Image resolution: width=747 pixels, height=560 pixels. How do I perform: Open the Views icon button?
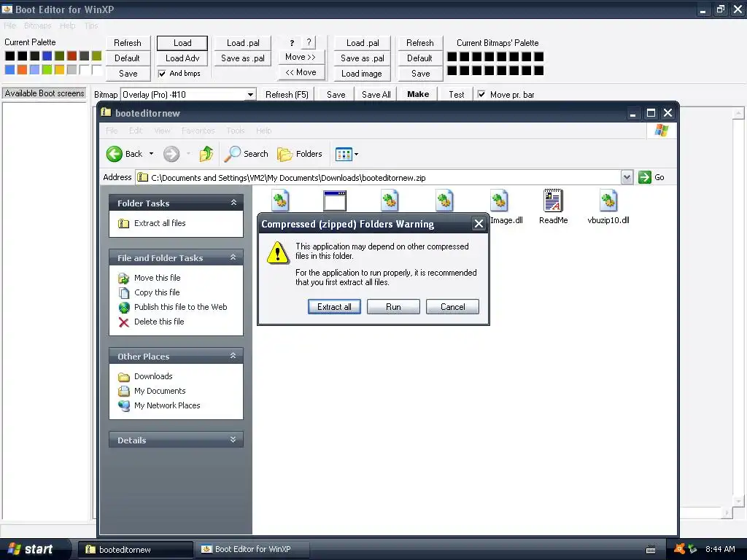(x=344, y=154)
